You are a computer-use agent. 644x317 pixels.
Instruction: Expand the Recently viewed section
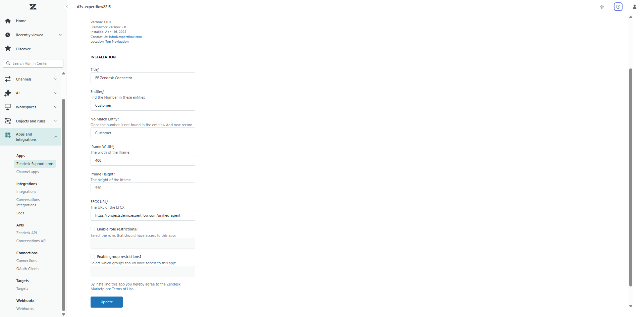tap(61, 35)
